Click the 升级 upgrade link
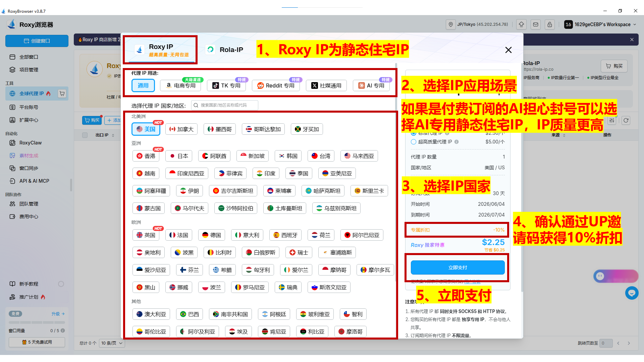Screen dimensions: 644x362 click(58, 314)
